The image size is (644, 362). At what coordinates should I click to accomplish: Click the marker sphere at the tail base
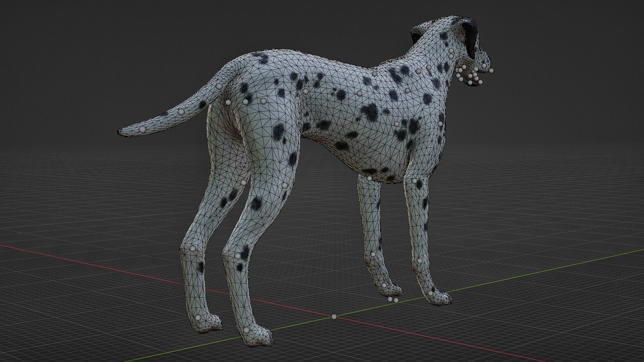coord(220,86)
